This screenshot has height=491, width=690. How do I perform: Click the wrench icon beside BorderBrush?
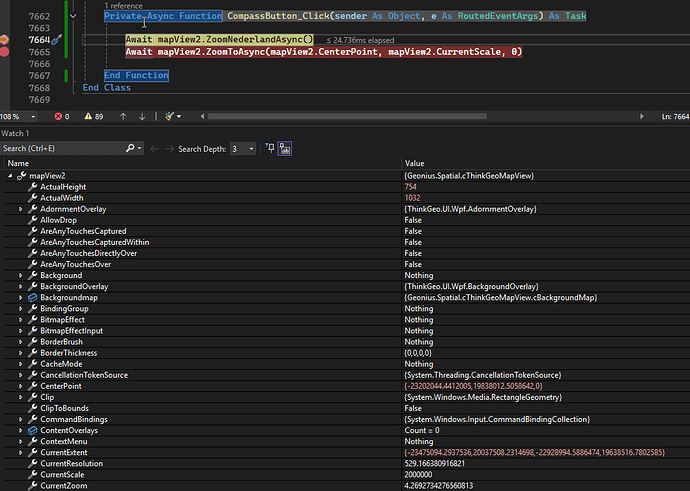pos(33,342)
